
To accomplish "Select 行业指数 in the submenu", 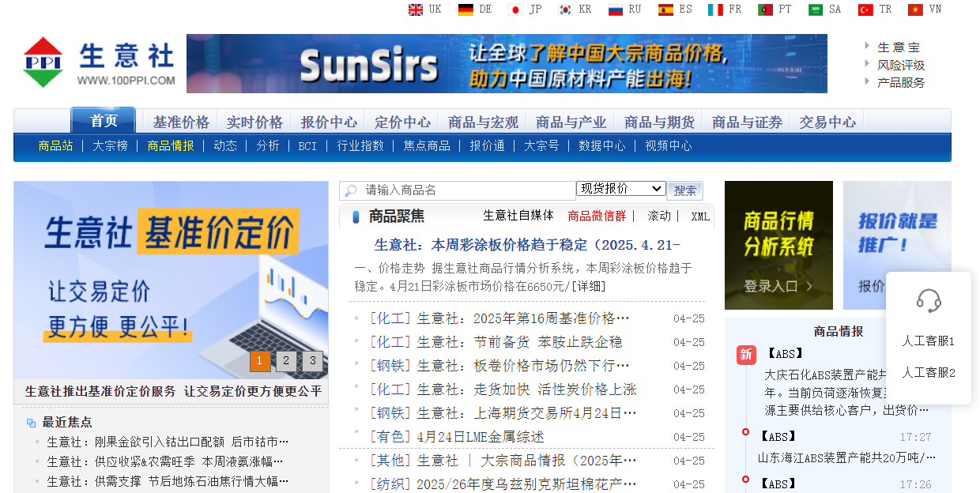I will coord(360,146).
